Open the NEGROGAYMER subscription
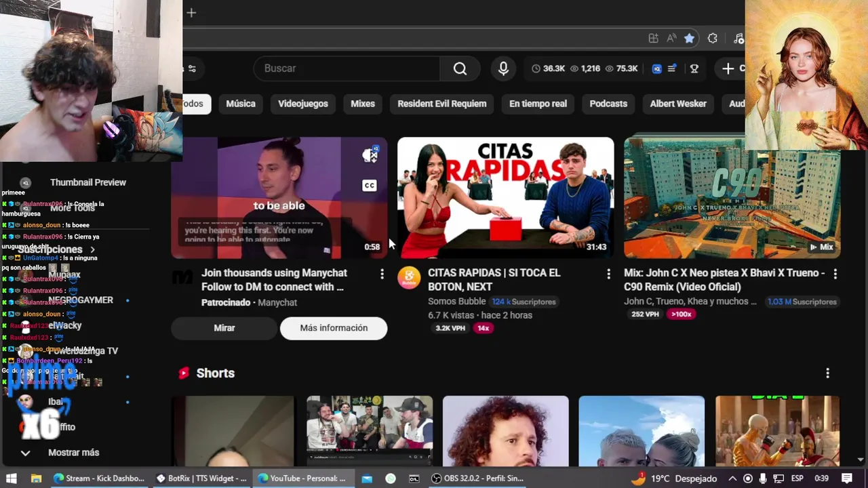Image resolution: width=868 pixels, height=488 pixels. (x=80, y=300)
